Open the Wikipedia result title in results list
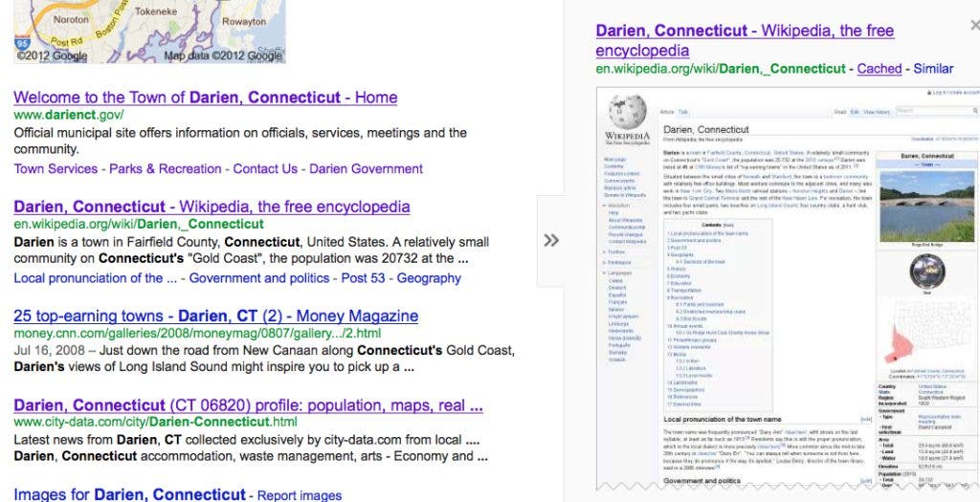980x502 pixels. pos(212,207)
